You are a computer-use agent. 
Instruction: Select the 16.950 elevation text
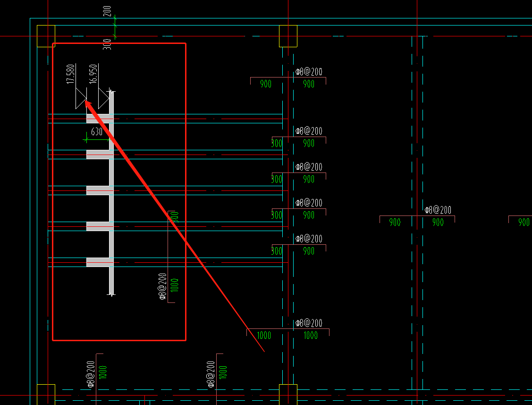(93, 74)
